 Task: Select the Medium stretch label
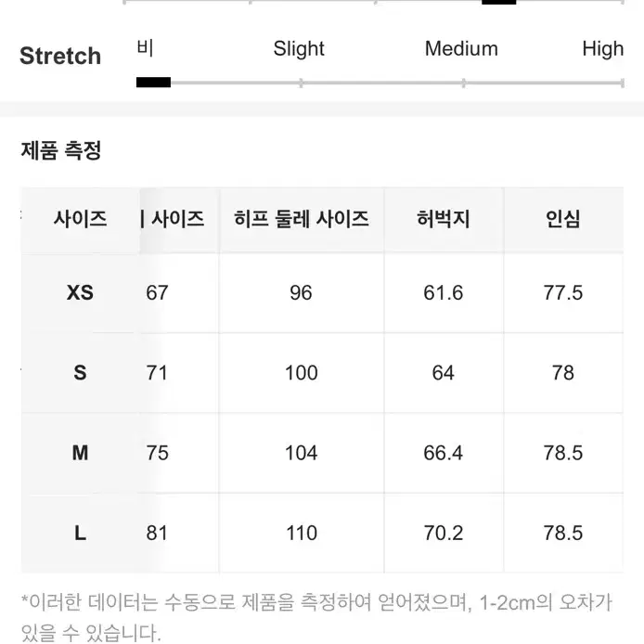(x=461, y=48)
